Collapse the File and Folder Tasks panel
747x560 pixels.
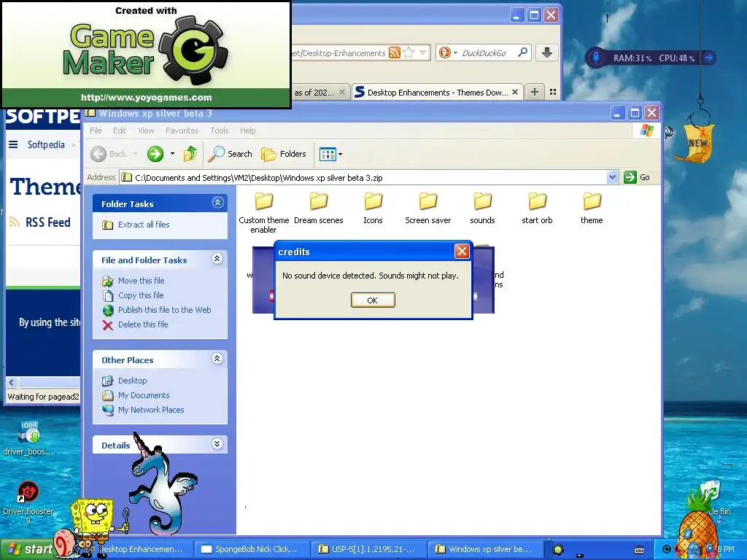pyautogui.click(x=217, y=259)
